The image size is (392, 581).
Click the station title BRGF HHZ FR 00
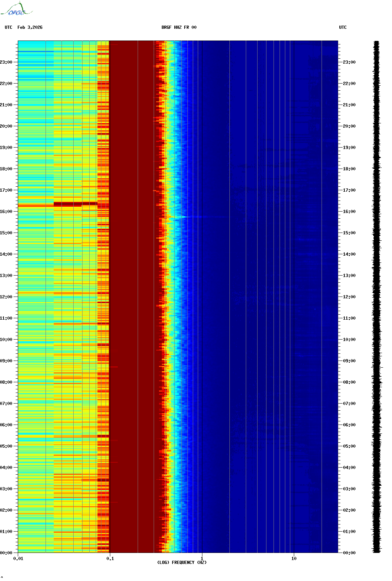click(179, 27)
